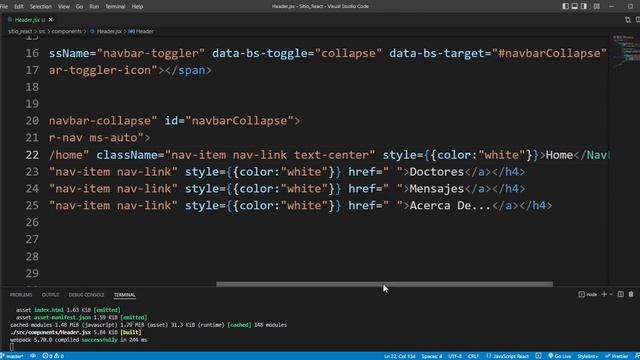Click the word Doctores on line 23
The image size is (640, 360).
click(436, 172)
